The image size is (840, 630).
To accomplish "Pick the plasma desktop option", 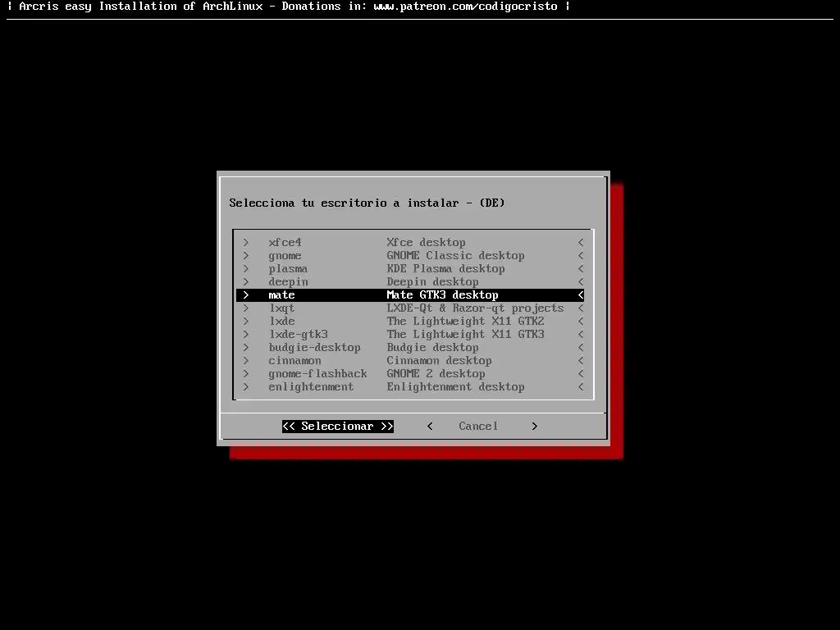I will tap(410, 269).
